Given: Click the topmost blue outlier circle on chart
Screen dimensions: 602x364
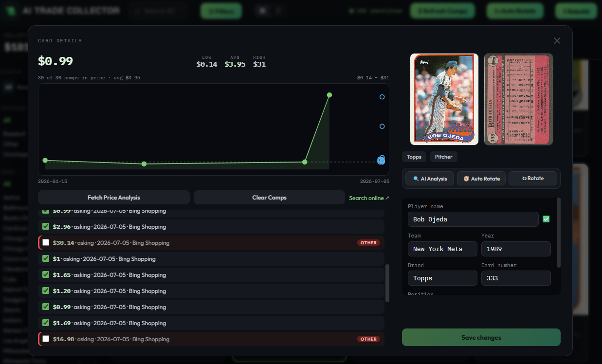Looking at the screenshot, I should coord(382,97).
